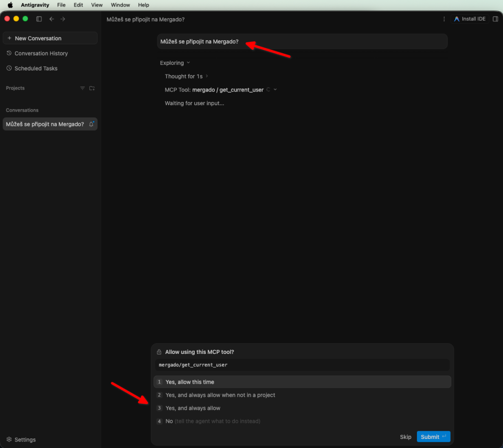Select option 1 Yes, allow this time
The image size is (503, 448).
tap(302, 382)
